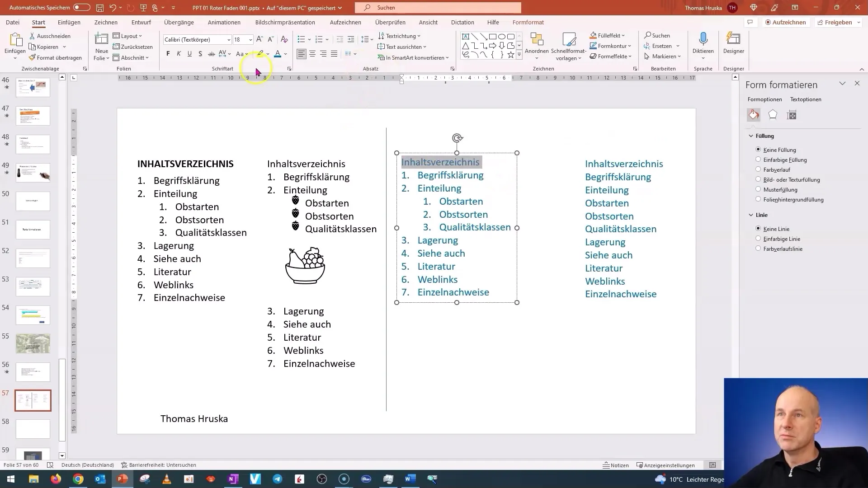Select Einfarbige Füllung radio button
The image size is (868, 488).
758,159
